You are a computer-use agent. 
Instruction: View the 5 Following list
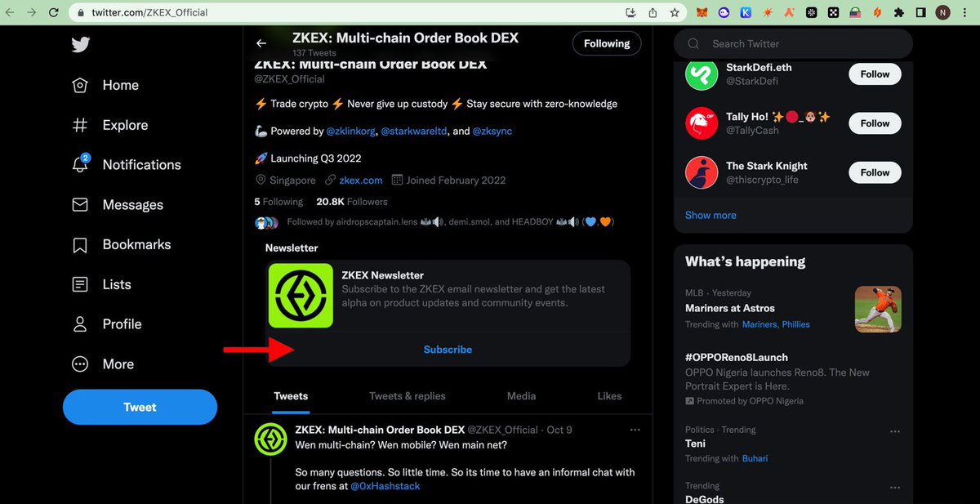pyautogui.click(x=278, y=202)
